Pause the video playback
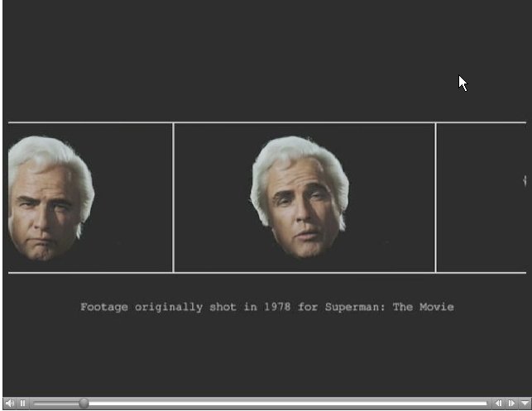The width and height of the screenshot is (532, 411). 22,404
